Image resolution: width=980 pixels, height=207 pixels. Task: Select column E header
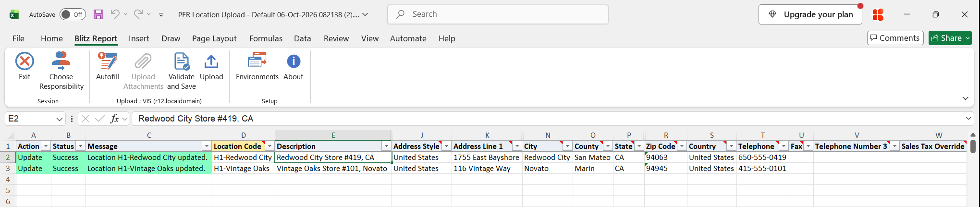(333, 135)
